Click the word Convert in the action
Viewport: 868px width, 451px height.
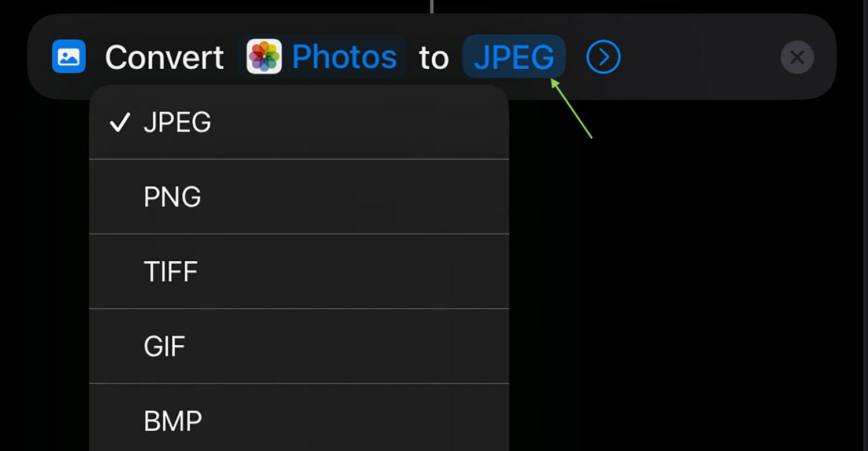click(x=164, y=57)
